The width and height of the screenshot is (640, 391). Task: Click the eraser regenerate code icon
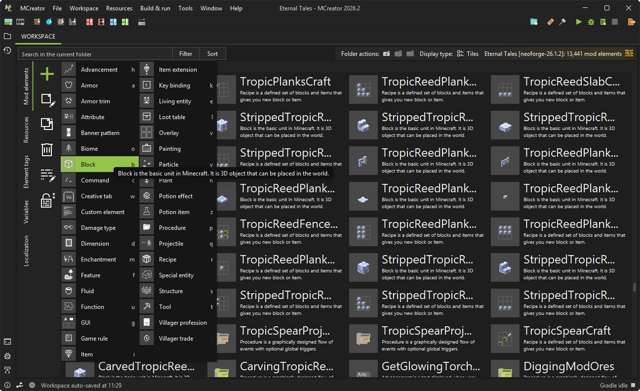coord(550,22)
